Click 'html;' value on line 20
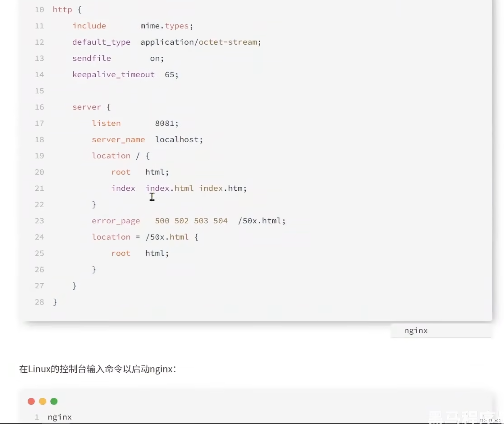Screen dimensions: 504x424 point(157,172)
